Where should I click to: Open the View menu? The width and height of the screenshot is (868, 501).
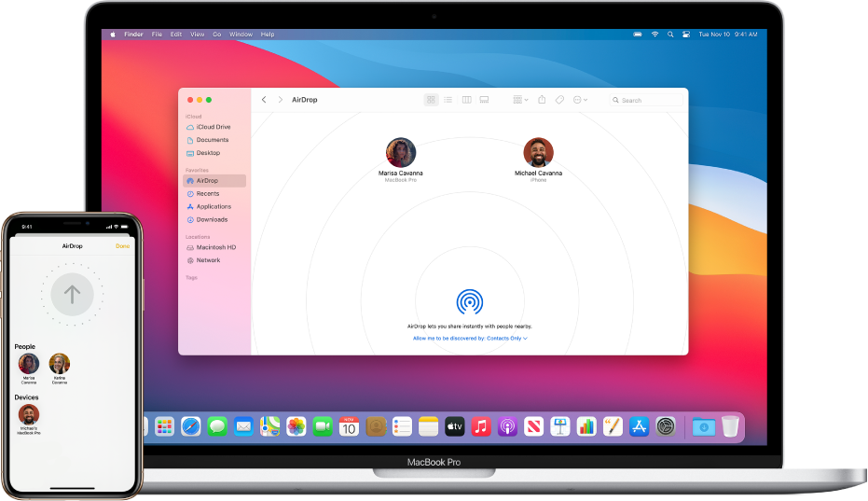[197, 35]
